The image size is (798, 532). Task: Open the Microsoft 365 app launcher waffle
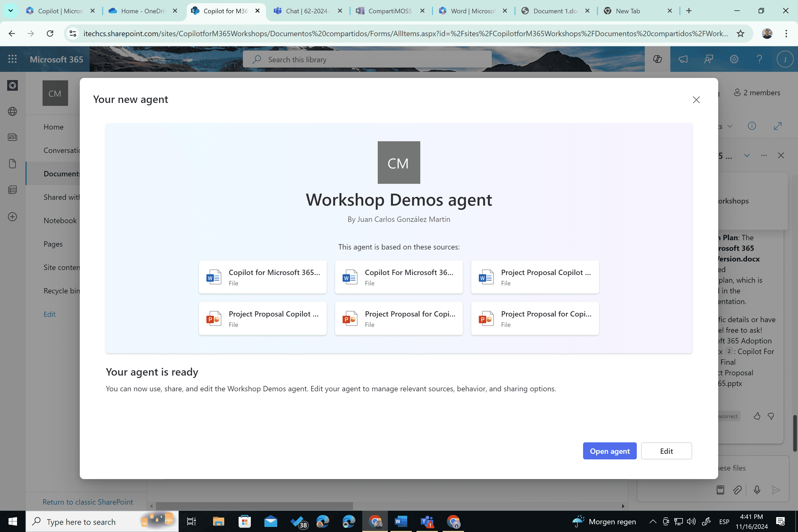pos(13,59)
